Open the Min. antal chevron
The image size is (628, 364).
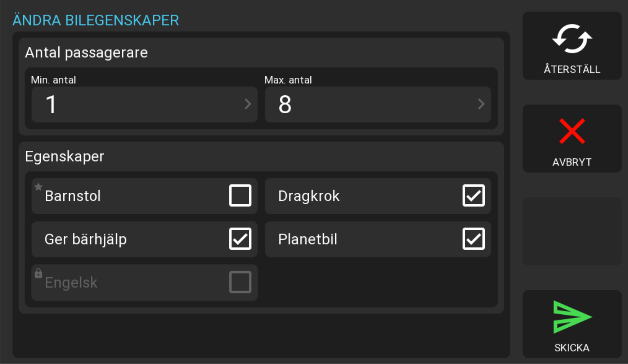[248, 104]
